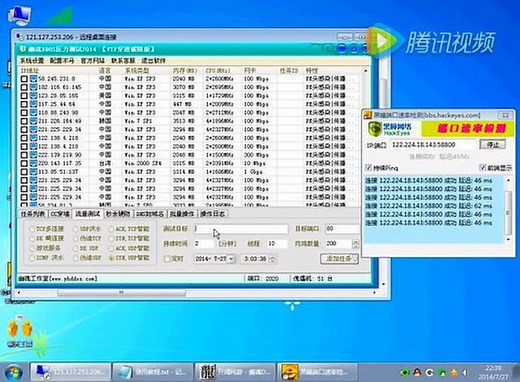Click the ping log vertical scrollbar thumb
This screenshot has height=382, width=520.
pos(508,212)
